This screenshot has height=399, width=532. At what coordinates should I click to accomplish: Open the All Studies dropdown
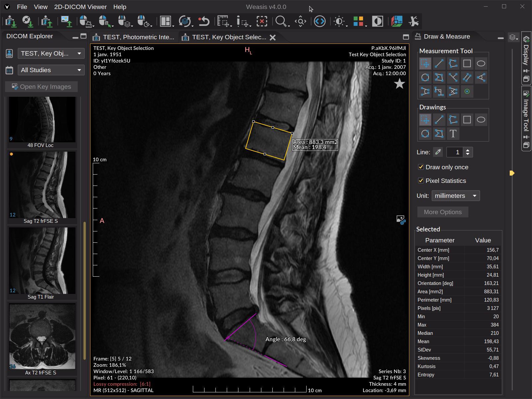click(x=51, y=70)
